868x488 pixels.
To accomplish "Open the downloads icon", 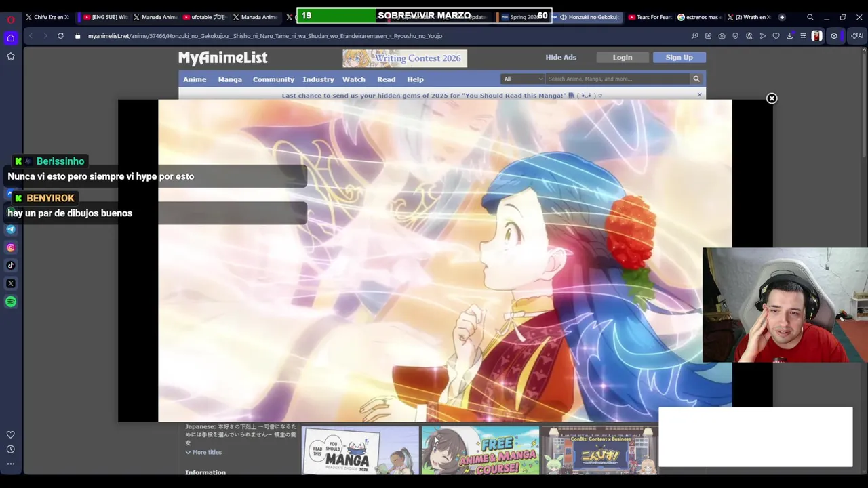I will coord(789,36).
